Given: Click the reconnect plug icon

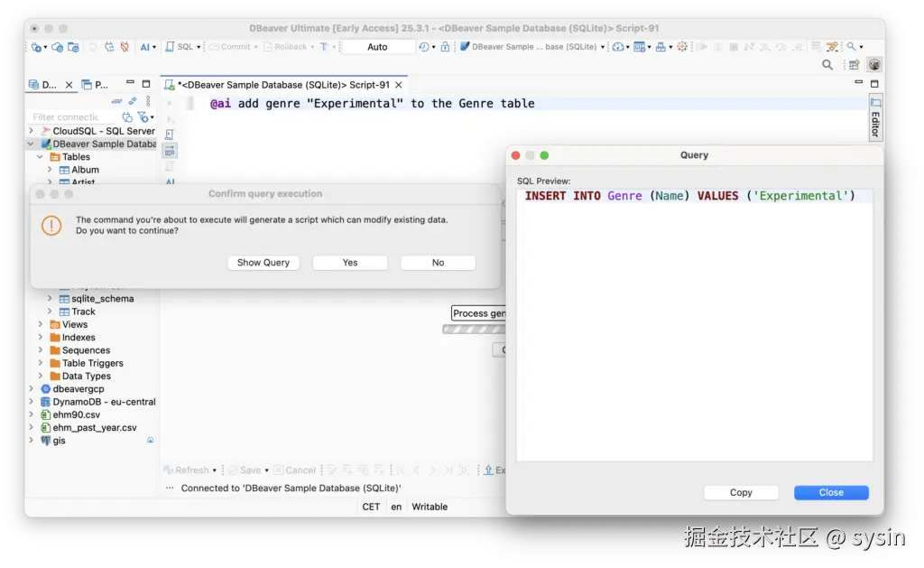Looking at the screenshot, I should pyautogui.click(x=109, y=47).
